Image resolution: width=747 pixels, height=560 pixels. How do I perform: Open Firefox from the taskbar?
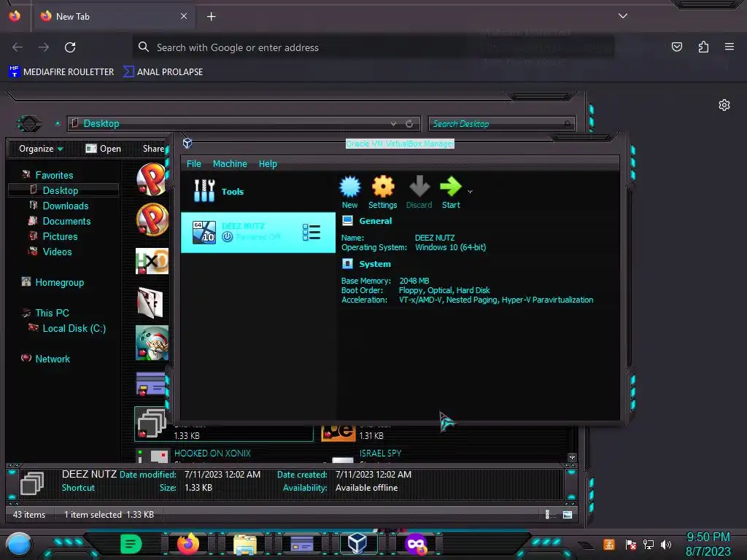[x=188, y=544]
